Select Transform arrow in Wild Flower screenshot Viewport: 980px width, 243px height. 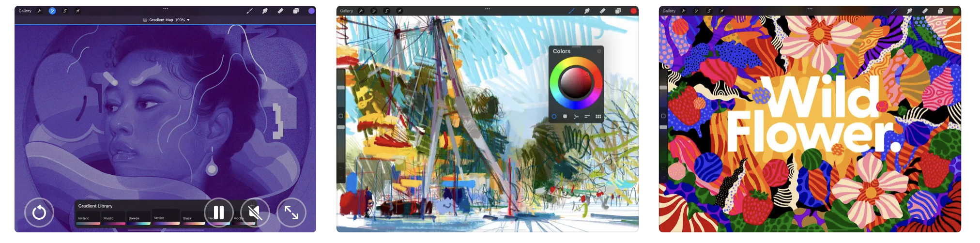coord(722,11)
